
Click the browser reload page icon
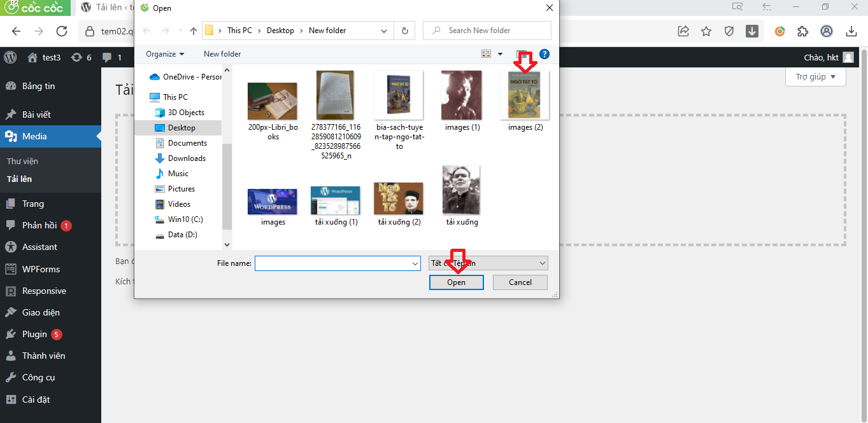62,31
